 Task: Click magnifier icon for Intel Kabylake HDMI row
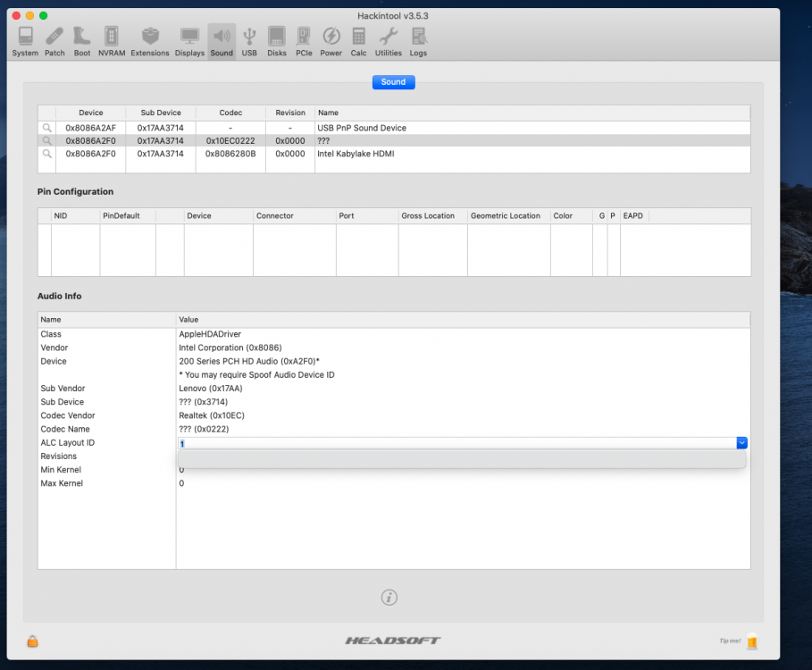(x=46, y=154)
